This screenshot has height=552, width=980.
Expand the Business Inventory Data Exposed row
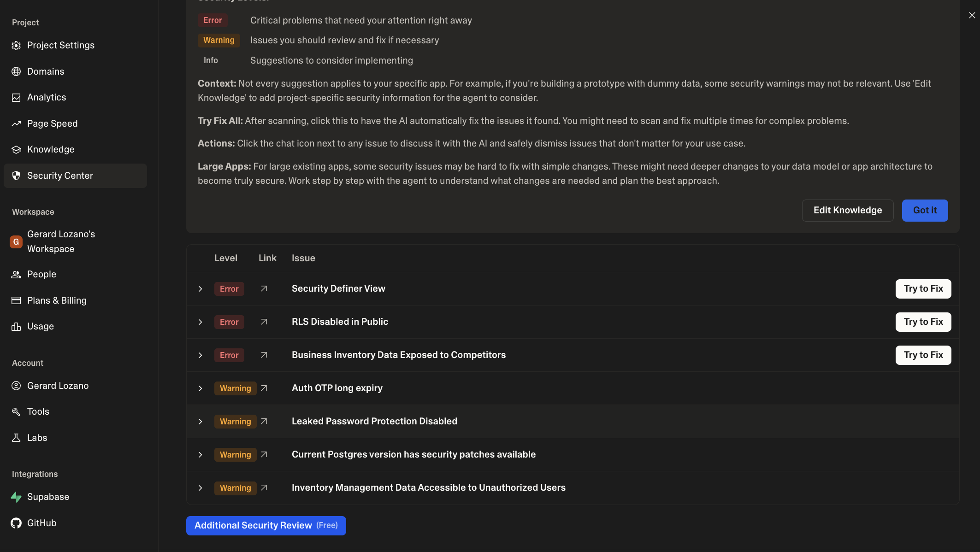pyautogui.click(x=201, y=355)
